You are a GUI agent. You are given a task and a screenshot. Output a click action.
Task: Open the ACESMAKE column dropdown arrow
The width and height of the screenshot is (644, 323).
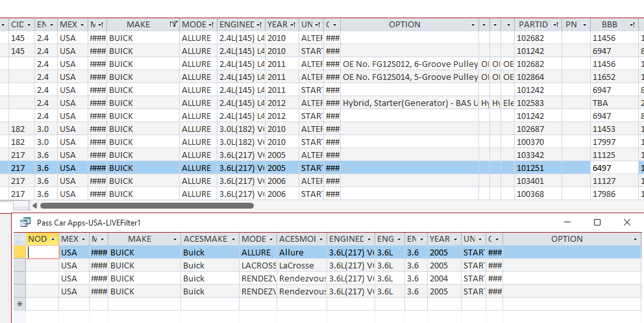click(x=233, y=239)
